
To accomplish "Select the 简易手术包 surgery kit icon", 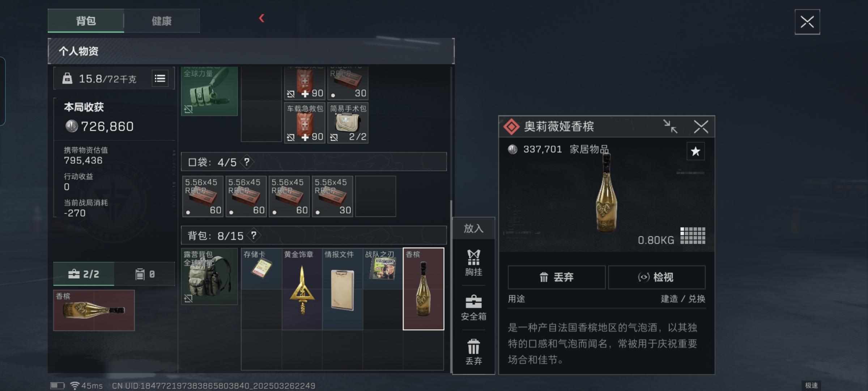I will [x=348, y=123].
